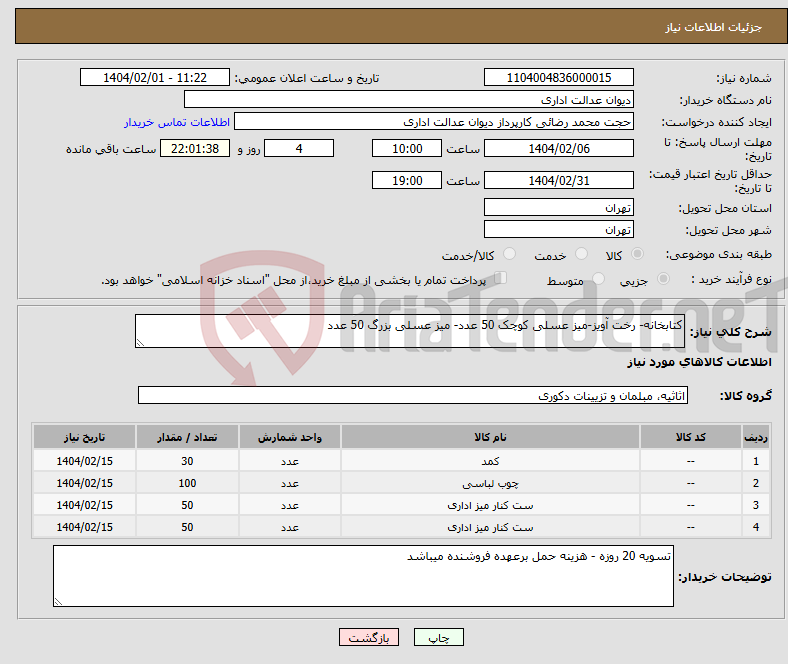788x664 pixels.
Task: Click the نام کالا column header
Action: pos(490,437)
